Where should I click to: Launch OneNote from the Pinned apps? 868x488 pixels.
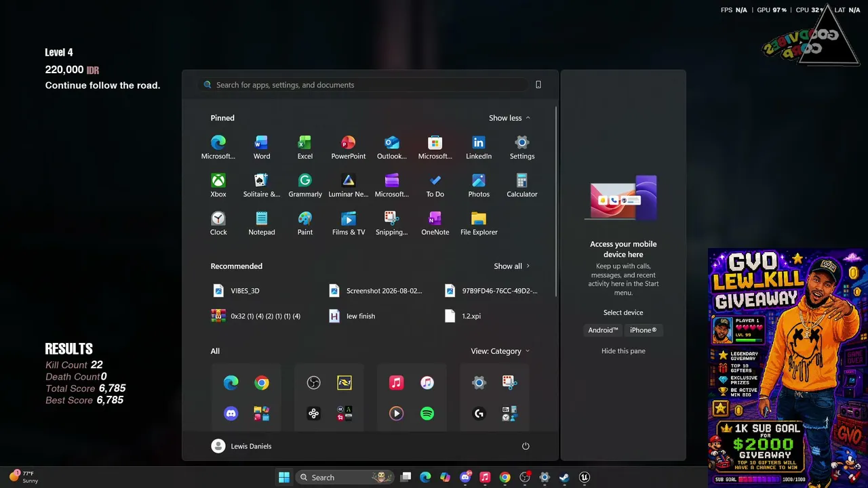(x=435, y=223)
